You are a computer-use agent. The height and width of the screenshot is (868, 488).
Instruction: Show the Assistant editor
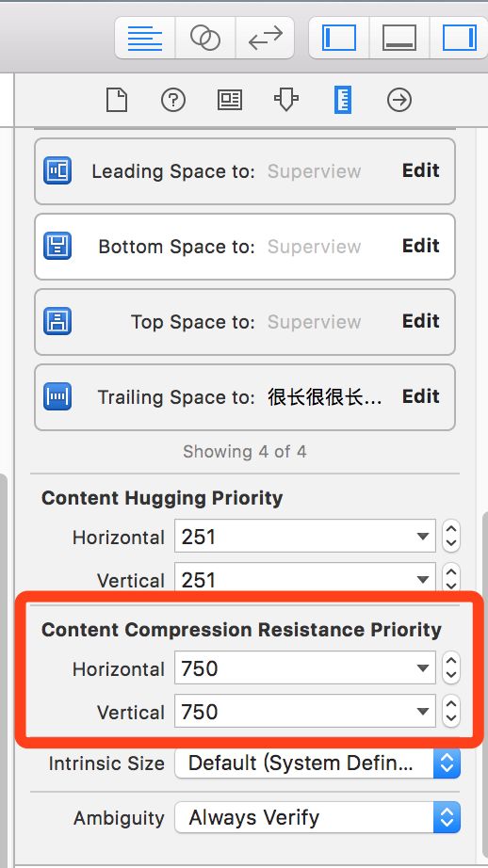[205, 38]
